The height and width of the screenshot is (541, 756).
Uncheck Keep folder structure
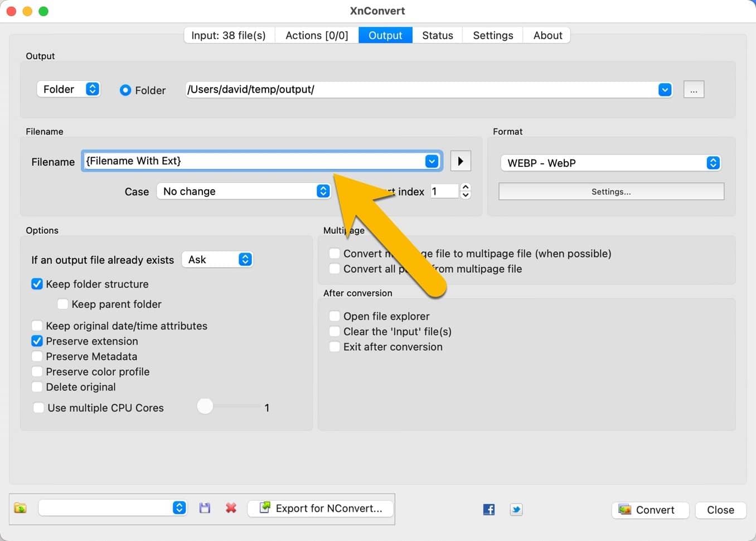[x=37, y=284]
